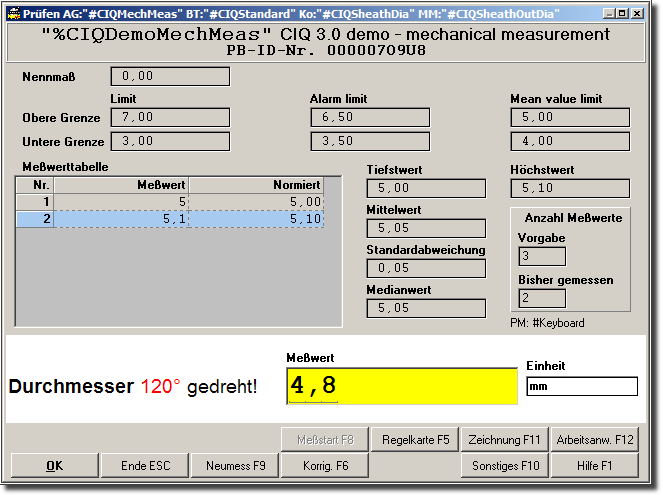
Task: Click Neumess F9 button
Action: [x=236, y=465]
